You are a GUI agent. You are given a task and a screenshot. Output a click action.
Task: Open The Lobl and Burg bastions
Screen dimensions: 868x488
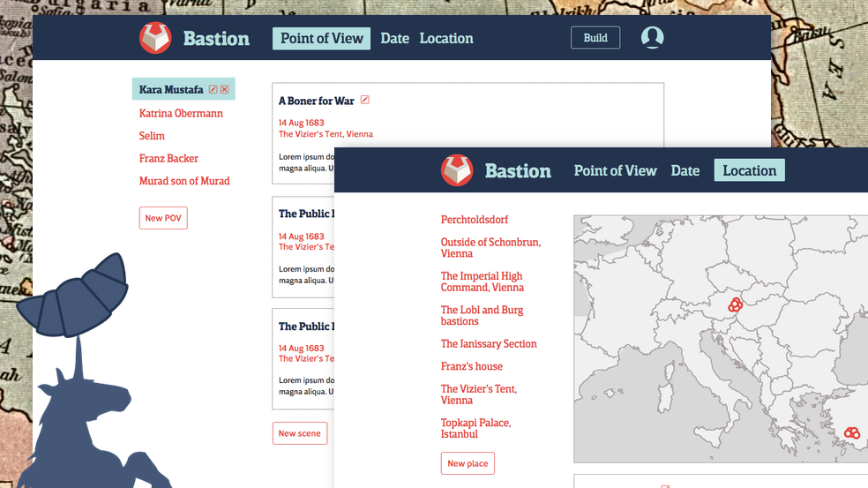click(482, 315)
